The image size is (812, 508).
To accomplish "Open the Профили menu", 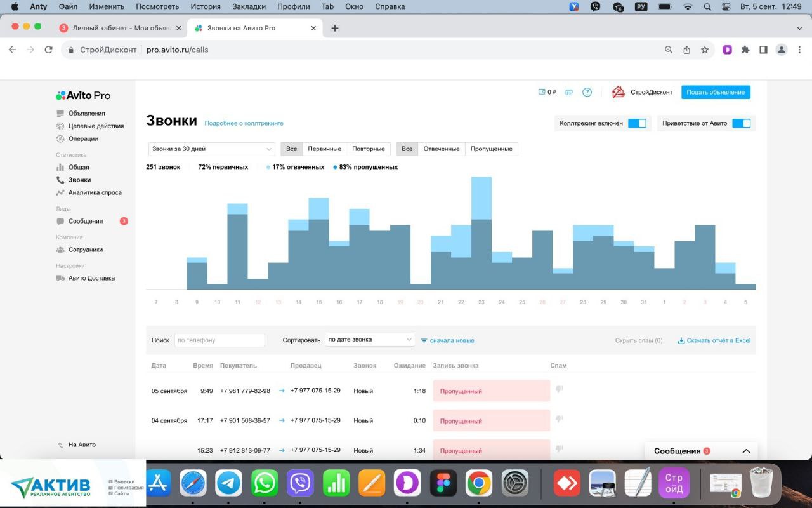I will coord(294,6).
